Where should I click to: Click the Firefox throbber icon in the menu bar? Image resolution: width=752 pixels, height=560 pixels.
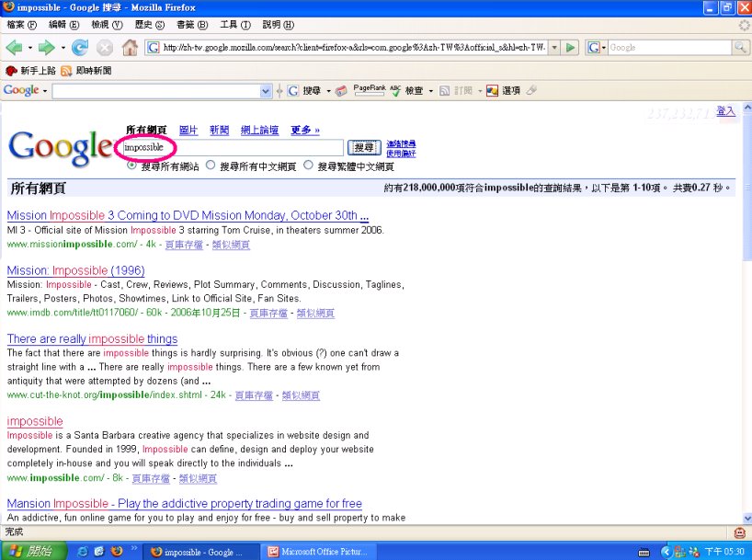pos(745,25)
